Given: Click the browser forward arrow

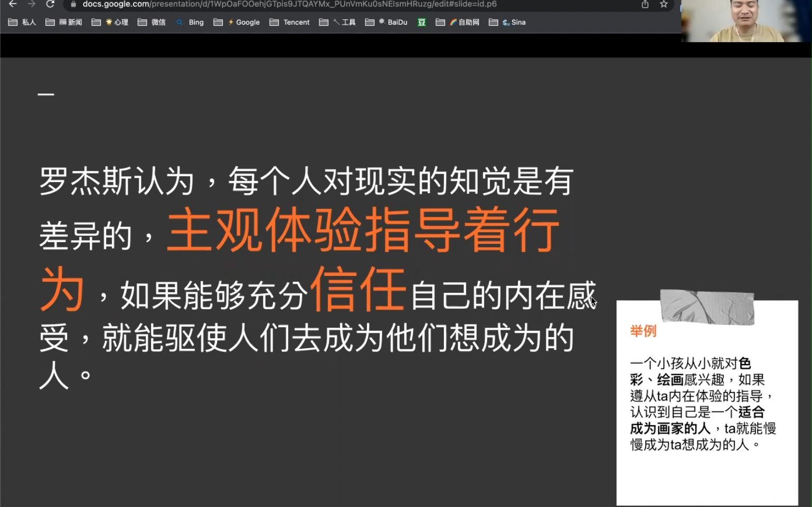Looking at the screenshot, I should (x=32, y=4).
